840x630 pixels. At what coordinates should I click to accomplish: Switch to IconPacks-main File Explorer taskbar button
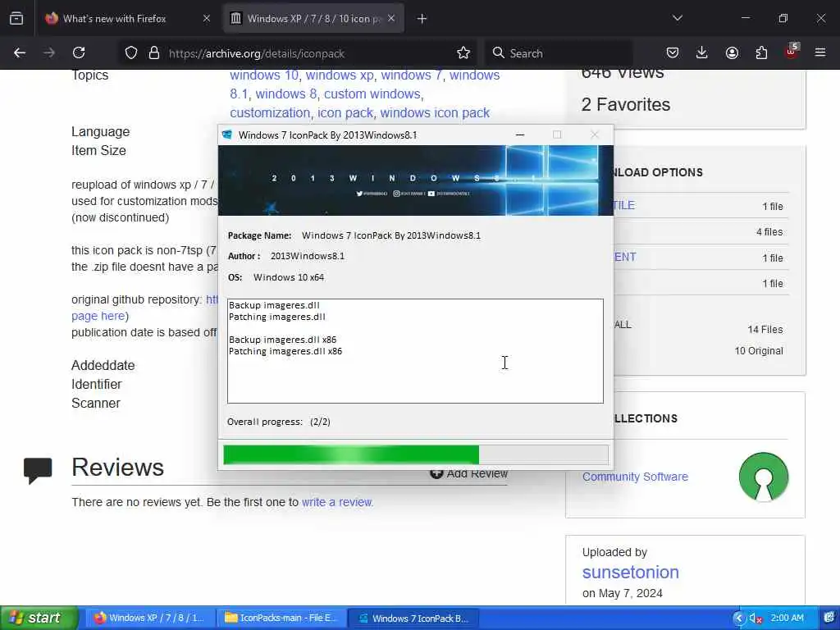281,619
